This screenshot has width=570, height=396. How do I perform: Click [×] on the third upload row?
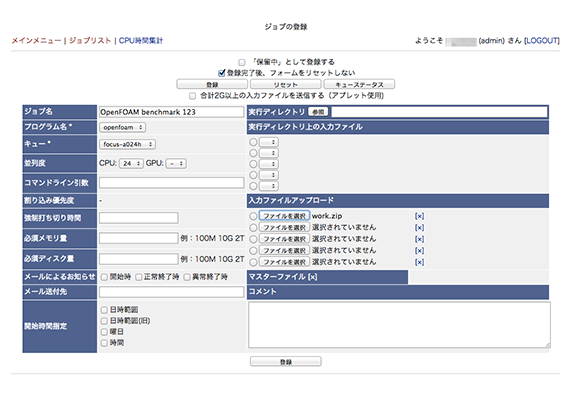click(x=419, y=239)
